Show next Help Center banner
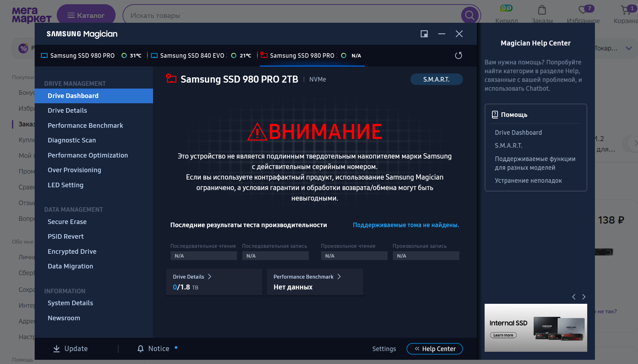638x364 pixels. click(x=584, y=297)
